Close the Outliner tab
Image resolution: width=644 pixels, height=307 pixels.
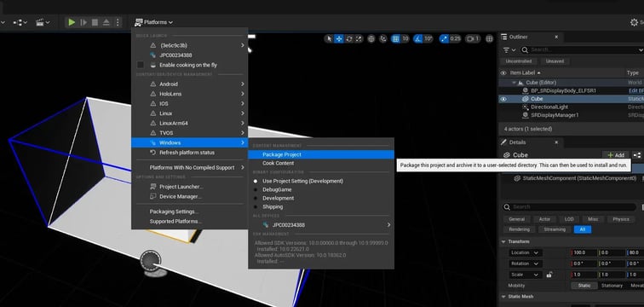click(556, 37)
